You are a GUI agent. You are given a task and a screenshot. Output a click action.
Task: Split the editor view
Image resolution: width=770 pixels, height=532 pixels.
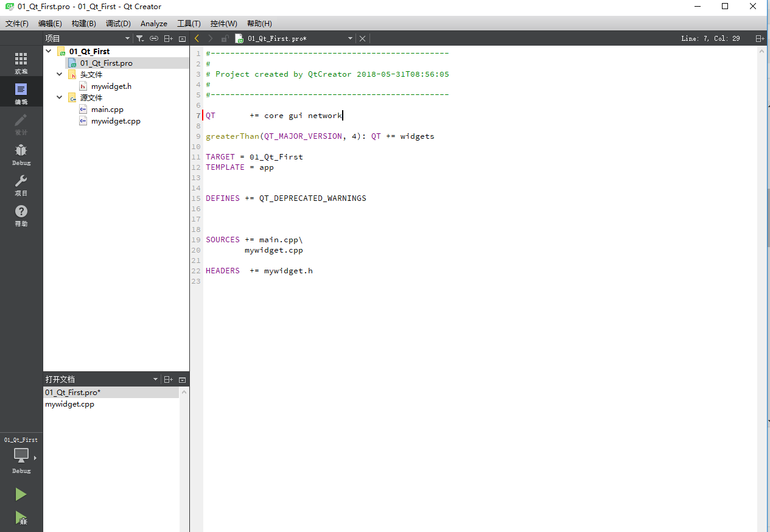(760, 38)
